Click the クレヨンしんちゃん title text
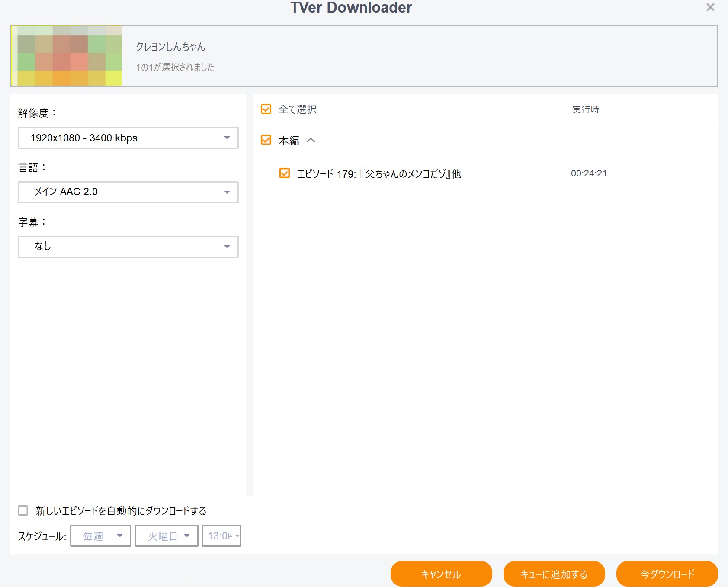The width and height of the screenshot is (728, 587). click(x=170, y=47)
